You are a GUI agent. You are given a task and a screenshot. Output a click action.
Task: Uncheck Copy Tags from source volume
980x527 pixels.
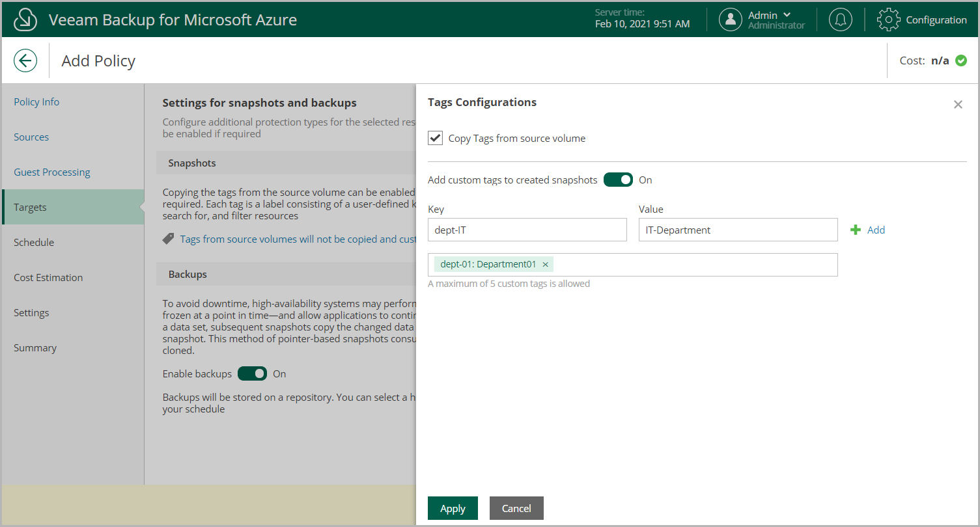pos(435,138)
